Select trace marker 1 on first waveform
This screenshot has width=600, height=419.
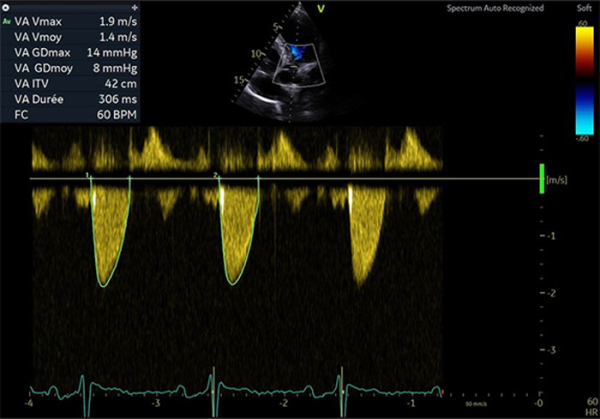pyautogui.click(x=88, y=174)
